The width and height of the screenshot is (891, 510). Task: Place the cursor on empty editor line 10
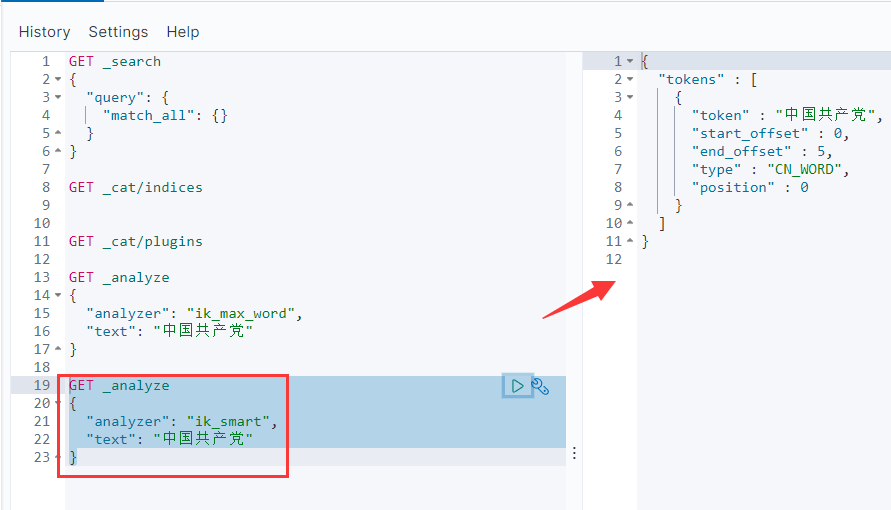[x=315, y=223]
